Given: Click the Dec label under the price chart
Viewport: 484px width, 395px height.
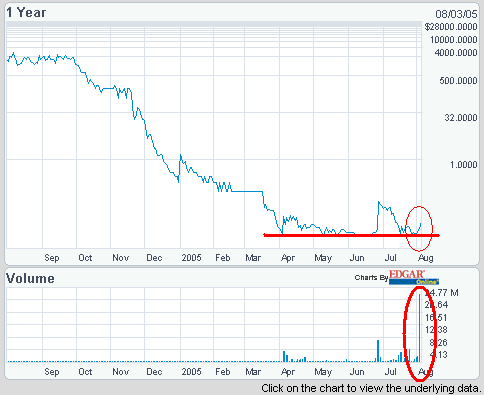Looking at the screenshot, I should pyautogui.click(x=154, y=258).
